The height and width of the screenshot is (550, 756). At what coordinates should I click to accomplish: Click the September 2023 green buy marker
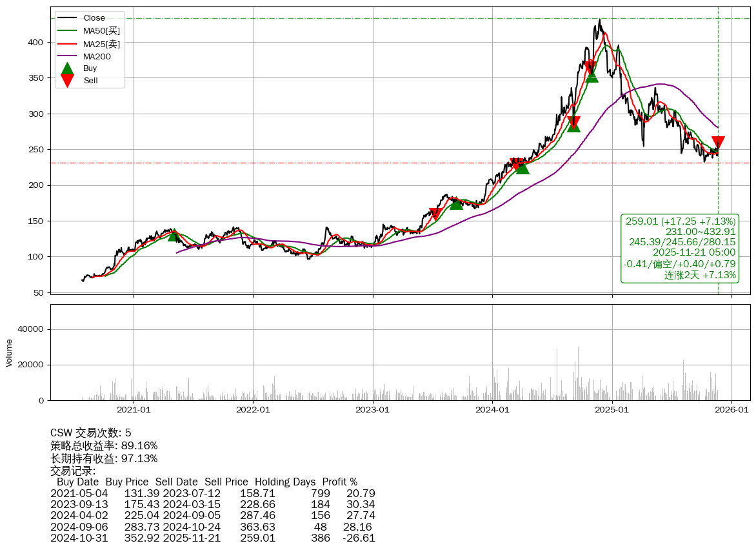pos(456,203)
